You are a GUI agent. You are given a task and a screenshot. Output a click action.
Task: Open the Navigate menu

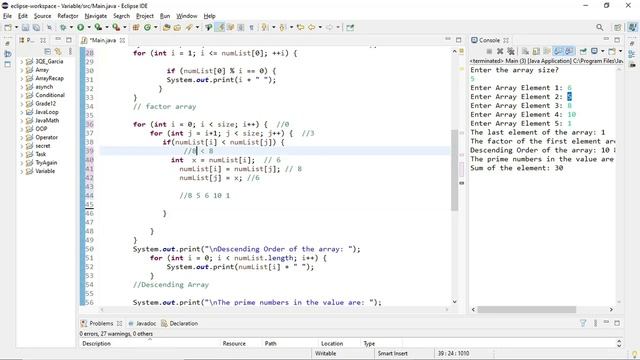coord(96,16)
